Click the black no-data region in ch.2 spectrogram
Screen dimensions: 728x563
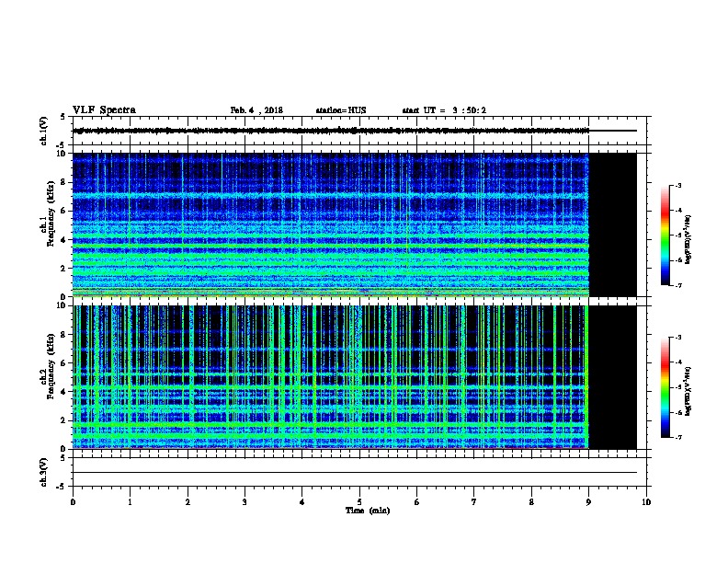(612, 377)
